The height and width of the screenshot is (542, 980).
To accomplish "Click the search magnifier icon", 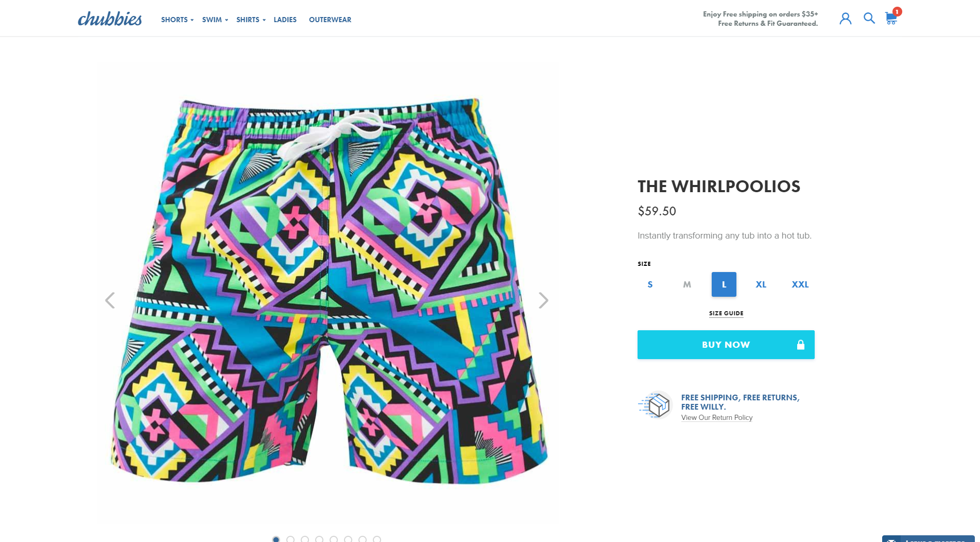I will coord(869,19).
